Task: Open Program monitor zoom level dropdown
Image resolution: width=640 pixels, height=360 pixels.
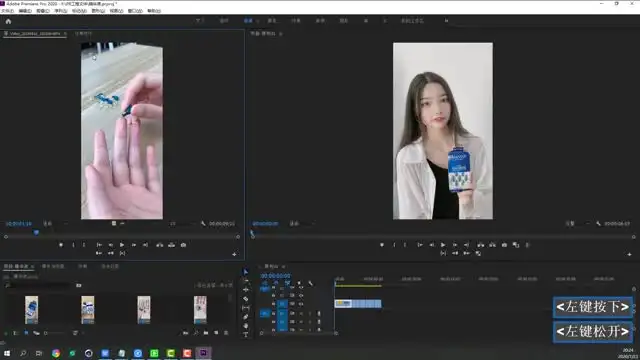Action: [302, 224]
